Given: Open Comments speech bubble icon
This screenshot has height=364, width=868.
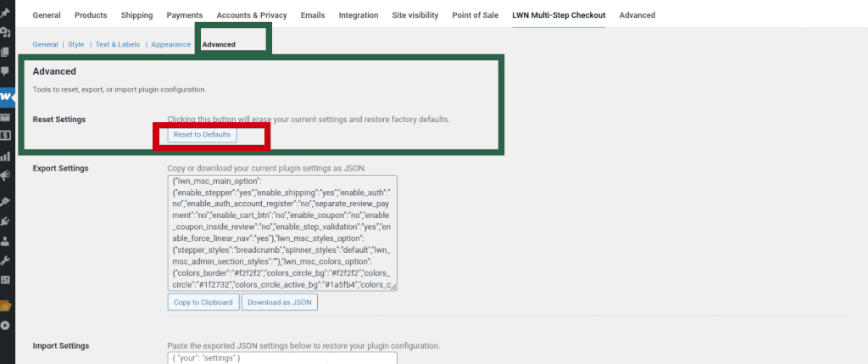Looking at the screenshot, I should tap(6, 72).
